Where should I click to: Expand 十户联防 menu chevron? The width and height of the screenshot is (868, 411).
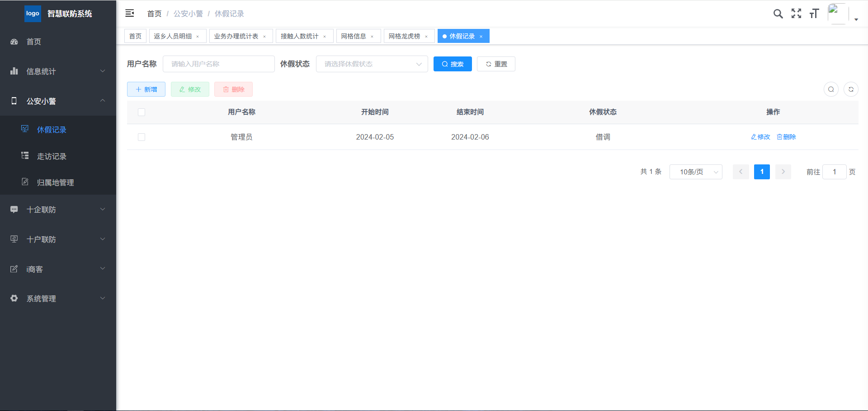pos(103,239)
